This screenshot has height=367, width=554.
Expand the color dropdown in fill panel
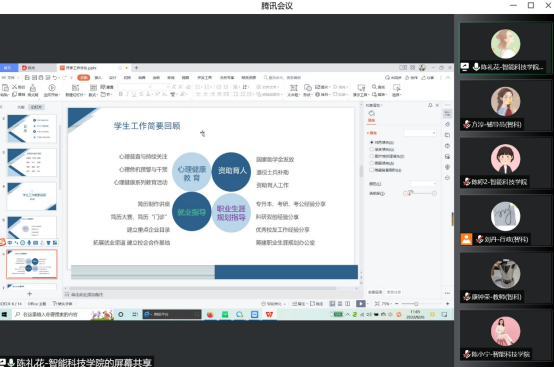tap(423, 184)
